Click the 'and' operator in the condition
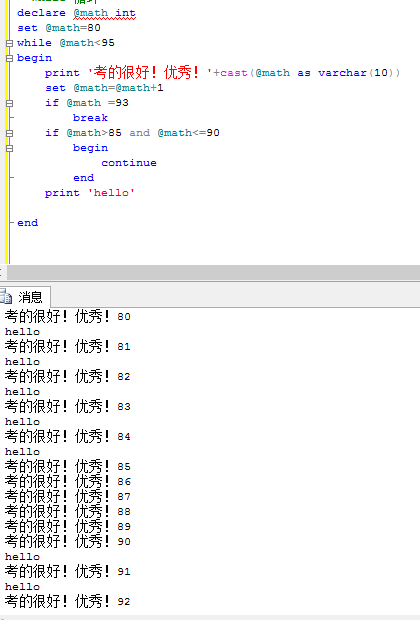 point(140,133)
